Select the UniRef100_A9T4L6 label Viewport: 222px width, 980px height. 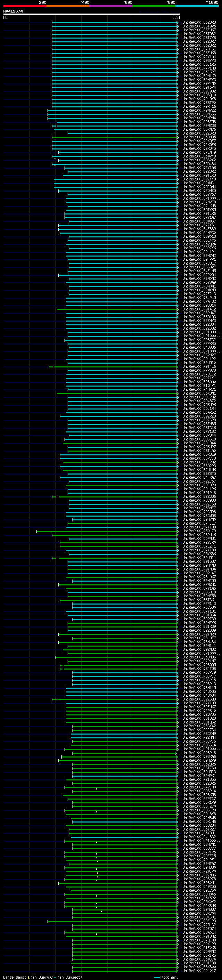(199, 367)
